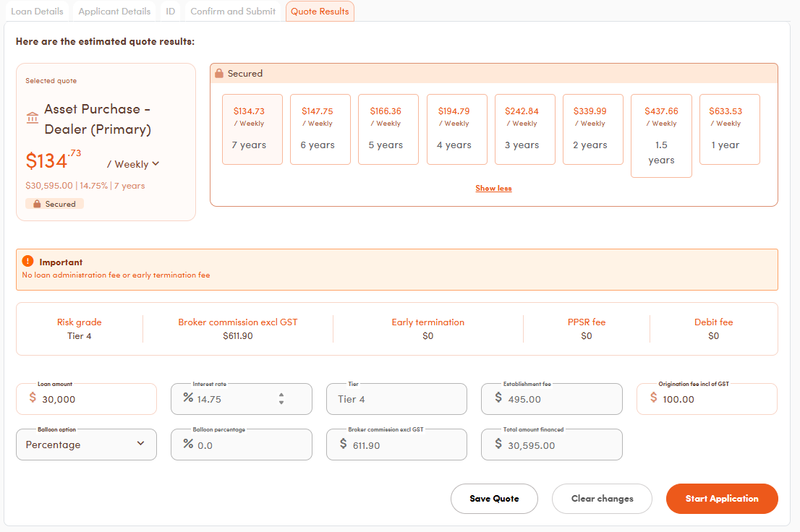Pick the 1 year $633.53 quote option
This screenshot has width=800, height=532.
[729, 129]
